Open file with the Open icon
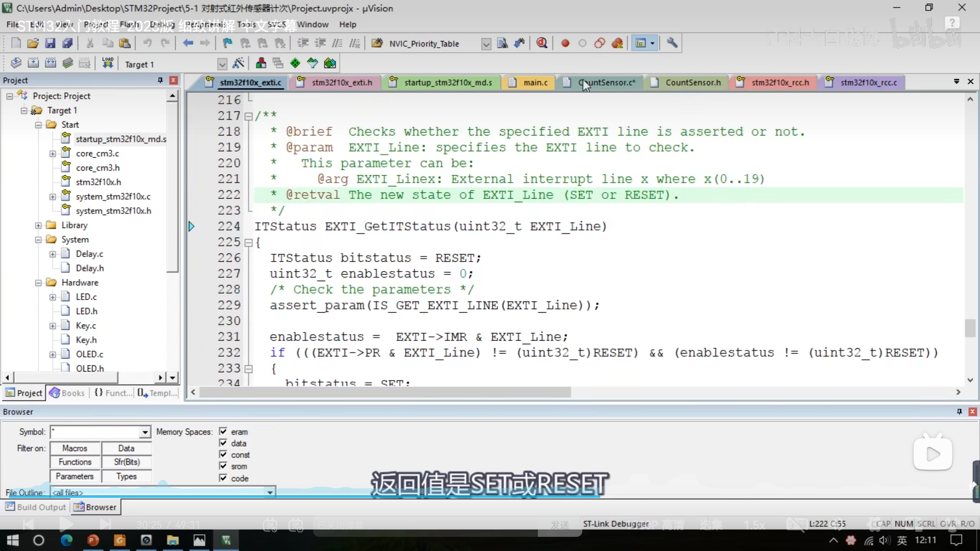This screenshot has width=980, height=551. click(x=33, y=43)
